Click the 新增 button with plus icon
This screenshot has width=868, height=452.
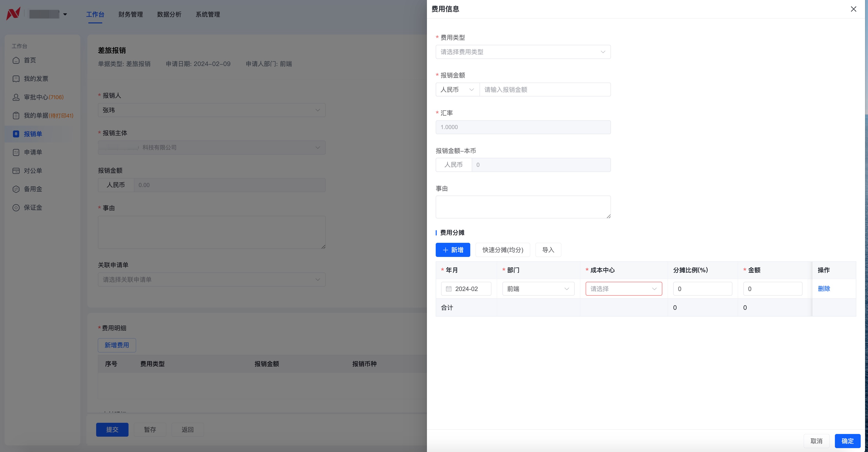[452, 250]
